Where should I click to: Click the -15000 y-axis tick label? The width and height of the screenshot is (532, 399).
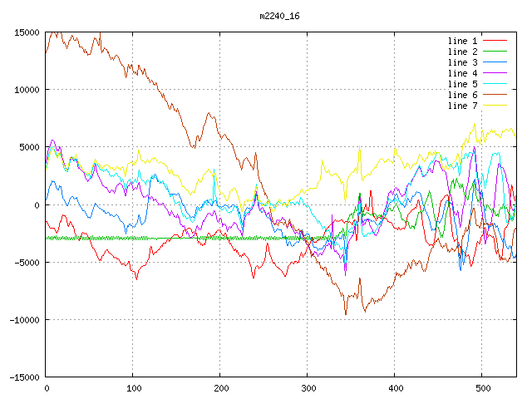point(23,377)
